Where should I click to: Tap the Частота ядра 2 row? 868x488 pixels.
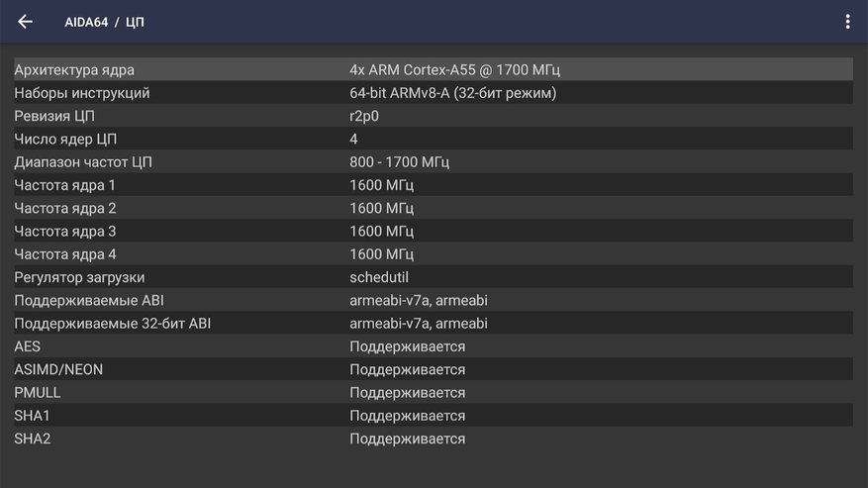[433, 208]
